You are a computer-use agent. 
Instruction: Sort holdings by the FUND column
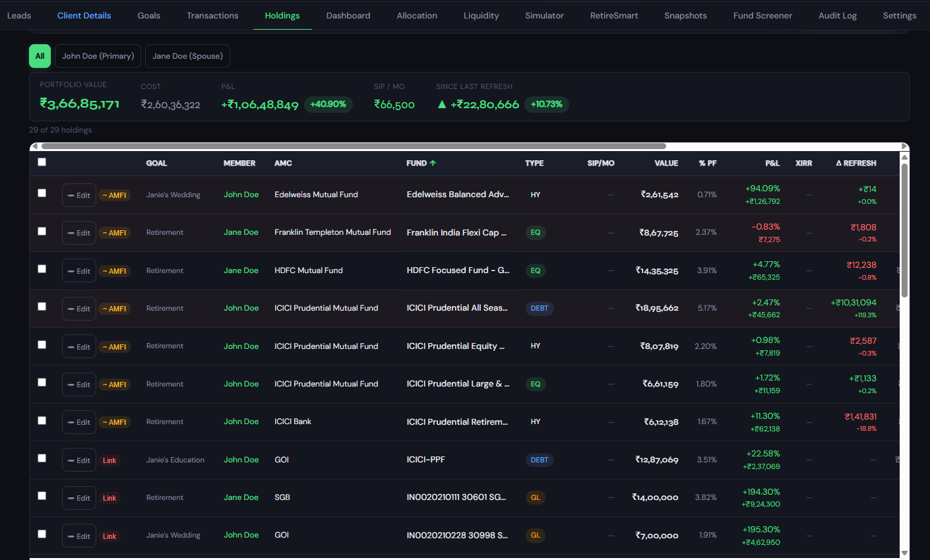click(x=421, y=163)
